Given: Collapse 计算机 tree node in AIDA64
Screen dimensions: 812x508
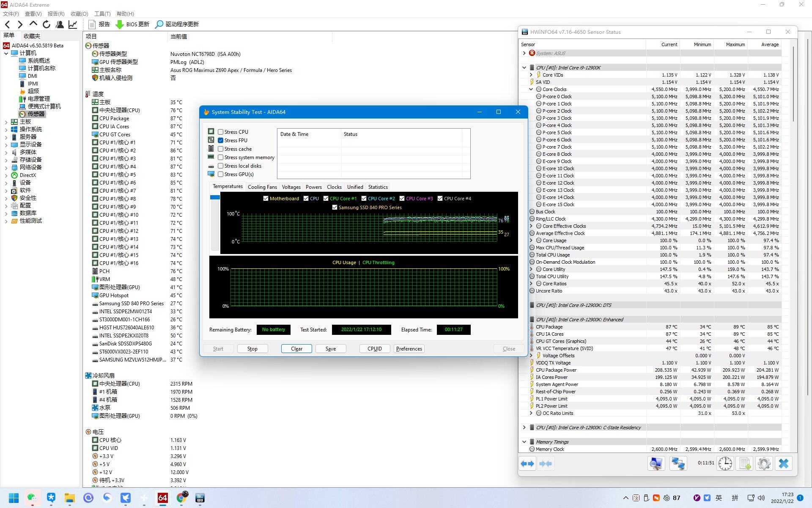Looking at the screenshot, I should coord(6,53).
